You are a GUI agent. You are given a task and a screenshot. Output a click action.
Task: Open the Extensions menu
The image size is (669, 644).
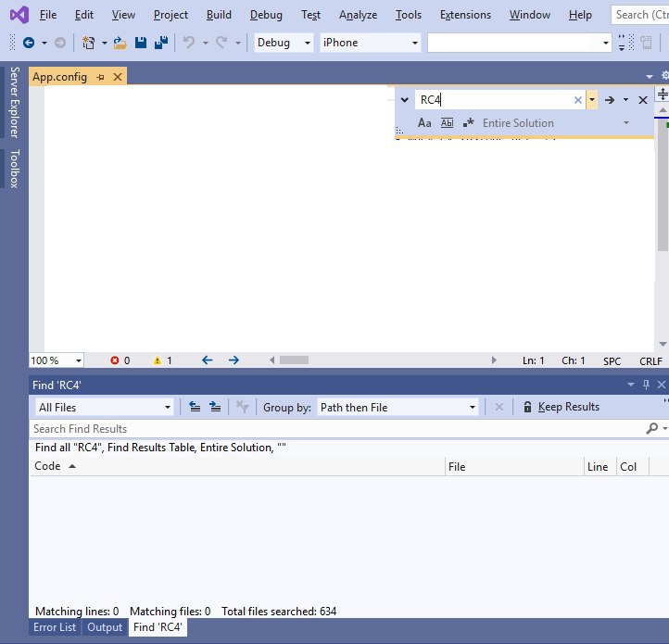click(x=465, y=15)
